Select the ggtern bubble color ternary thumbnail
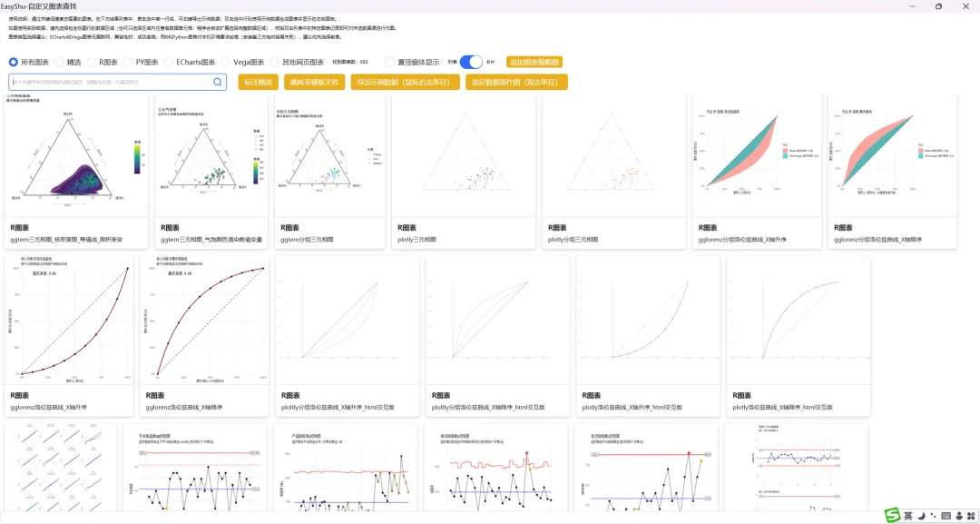Viewport: 980px width, 524px height. point(210,155)
